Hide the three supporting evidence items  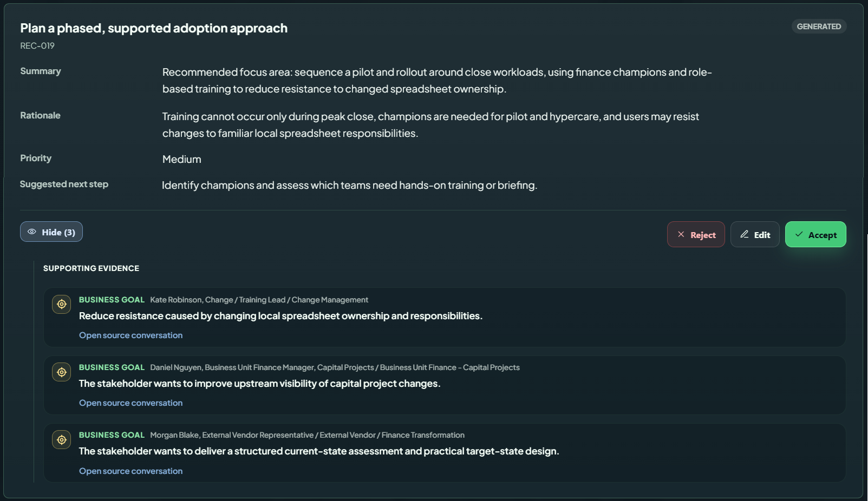tap(51, 232)
